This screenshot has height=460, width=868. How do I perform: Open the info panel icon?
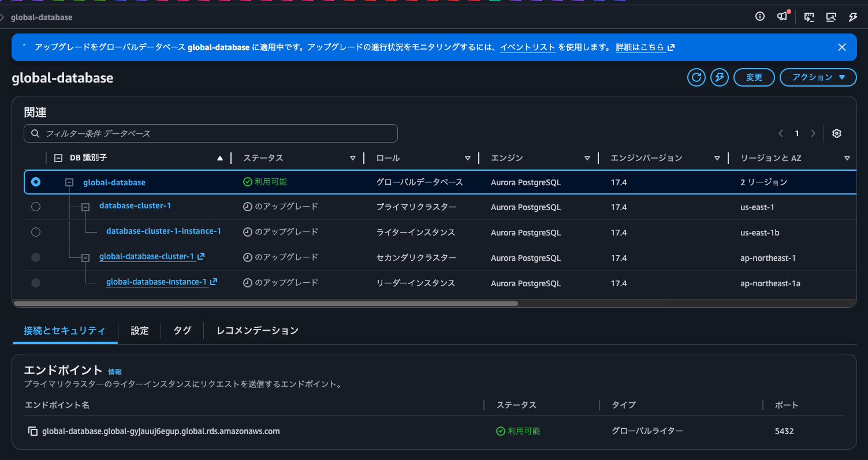tap(759, 17)
